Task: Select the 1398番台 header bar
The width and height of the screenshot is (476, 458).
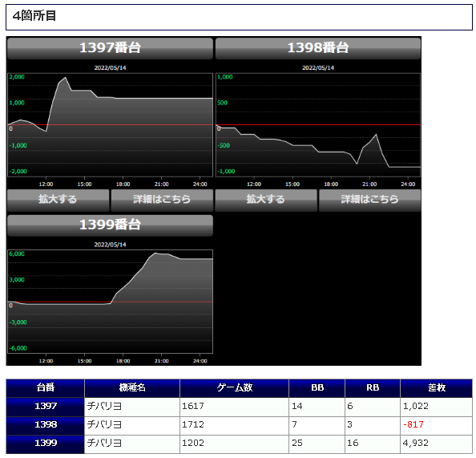Action: [x=318, y=48]
